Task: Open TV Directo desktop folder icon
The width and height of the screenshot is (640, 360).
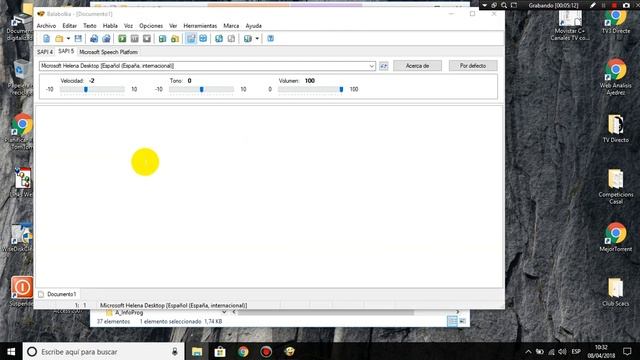Action: point(616,129)
